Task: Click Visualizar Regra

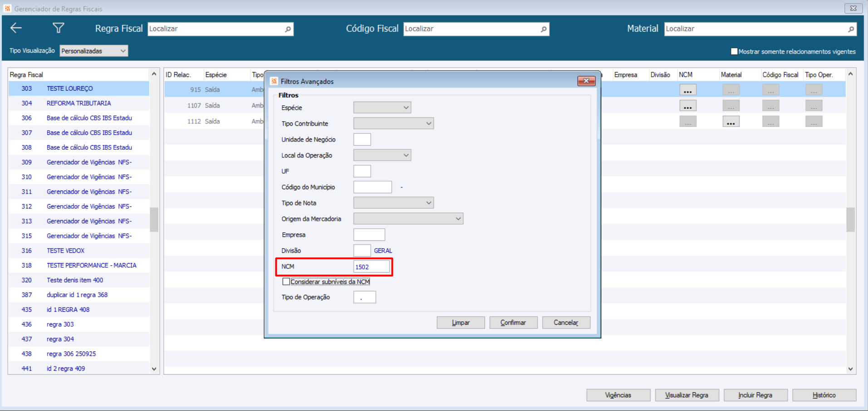Action: [x=687, y=395]
